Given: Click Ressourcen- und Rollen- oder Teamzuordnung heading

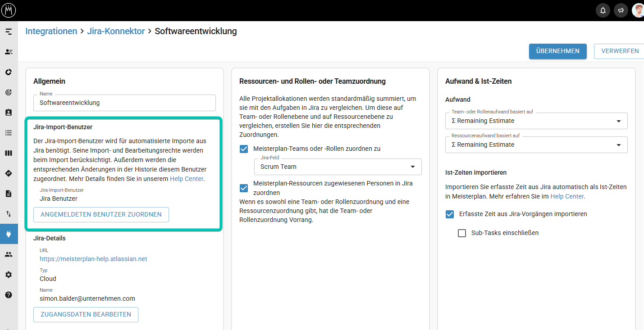Looking at the screenshot, I should (312, 81).
